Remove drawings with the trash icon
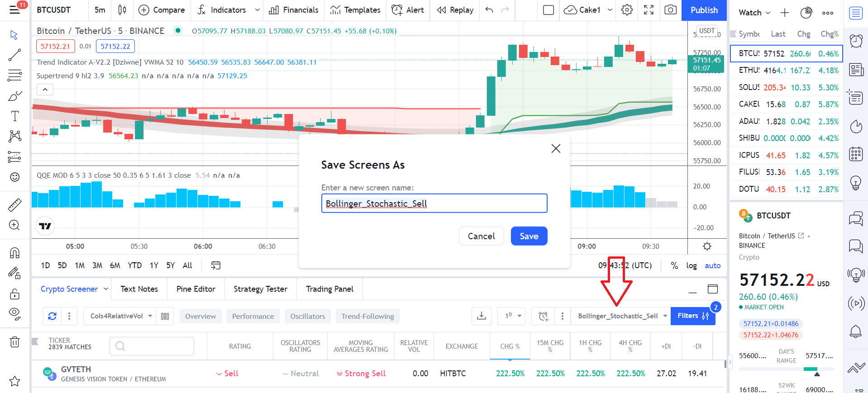This screenshot has width=868, height=393. click(14, 342)
